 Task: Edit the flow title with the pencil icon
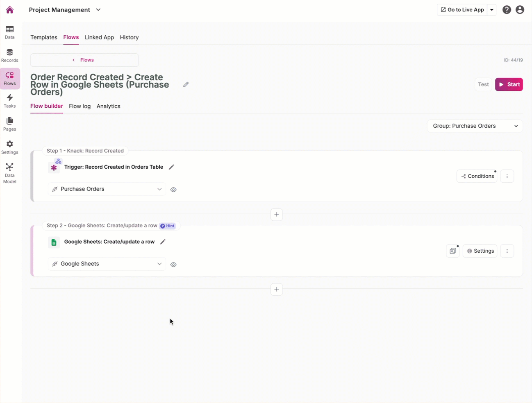(x=186, y=84)
